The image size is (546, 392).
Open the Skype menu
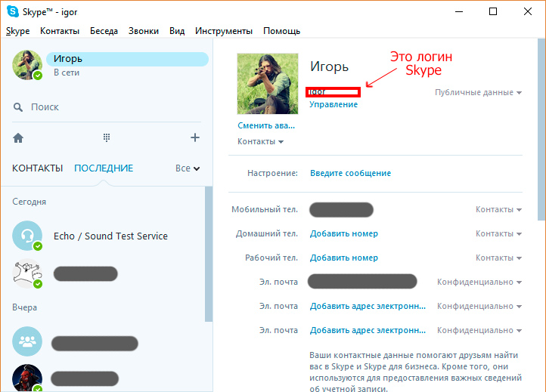click(x=17, y=31)
